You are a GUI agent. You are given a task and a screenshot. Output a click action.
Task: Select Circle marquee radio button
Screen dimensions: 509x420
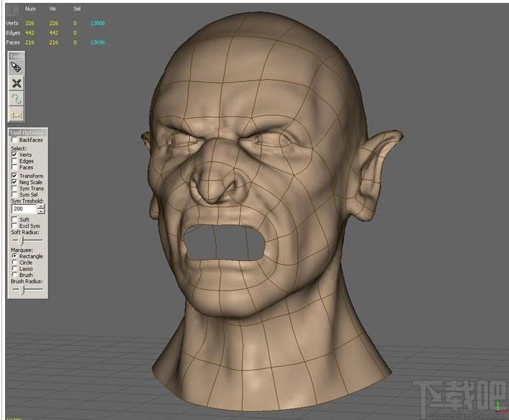[x=14, y=262]
